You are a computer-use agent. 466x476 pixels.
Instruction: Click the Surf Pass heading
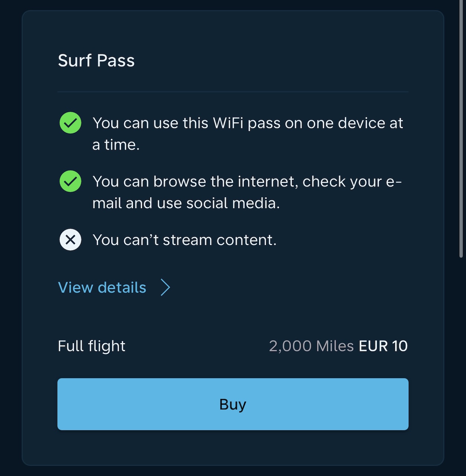[96, 60]
